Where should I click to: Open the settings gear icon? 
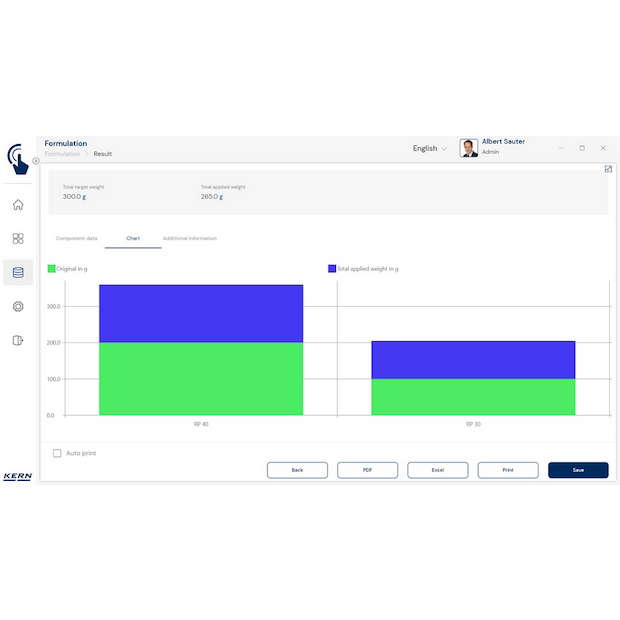(x=18, y=306)
